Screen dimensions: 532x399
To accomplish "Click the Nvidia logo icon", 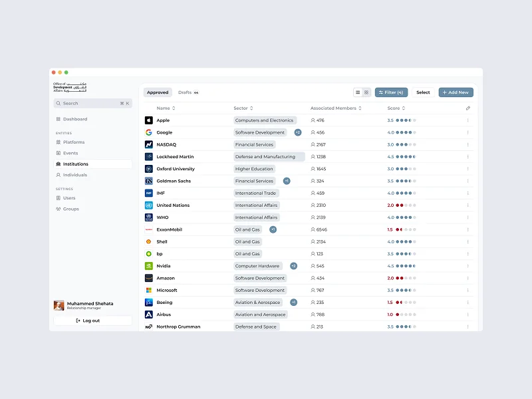I will click(148, 266).
